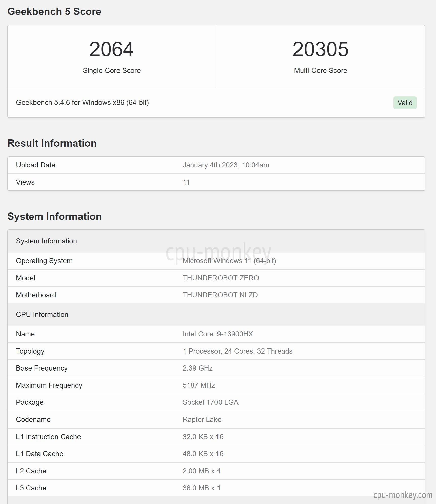Viewport: 436px width, 504px height.
Task: Select the 36.0 MB x 1 value
Action: tap(202, 488)
